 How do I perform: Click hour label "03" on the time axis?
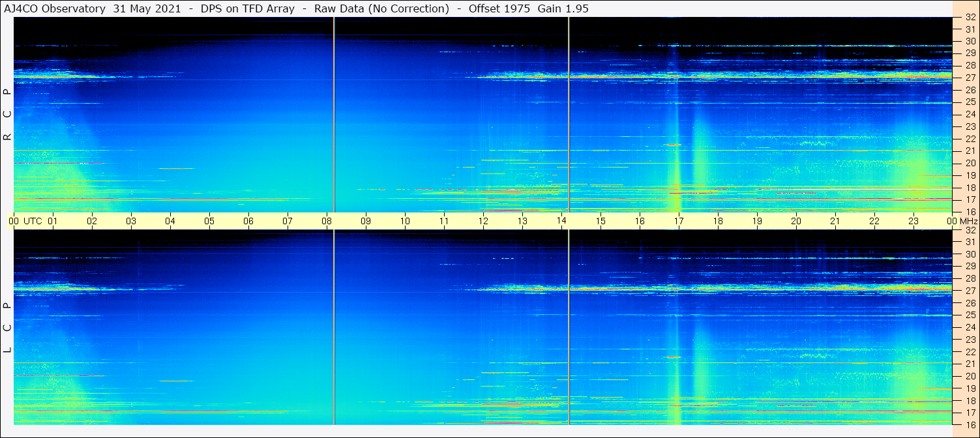[x=131, y=221]
